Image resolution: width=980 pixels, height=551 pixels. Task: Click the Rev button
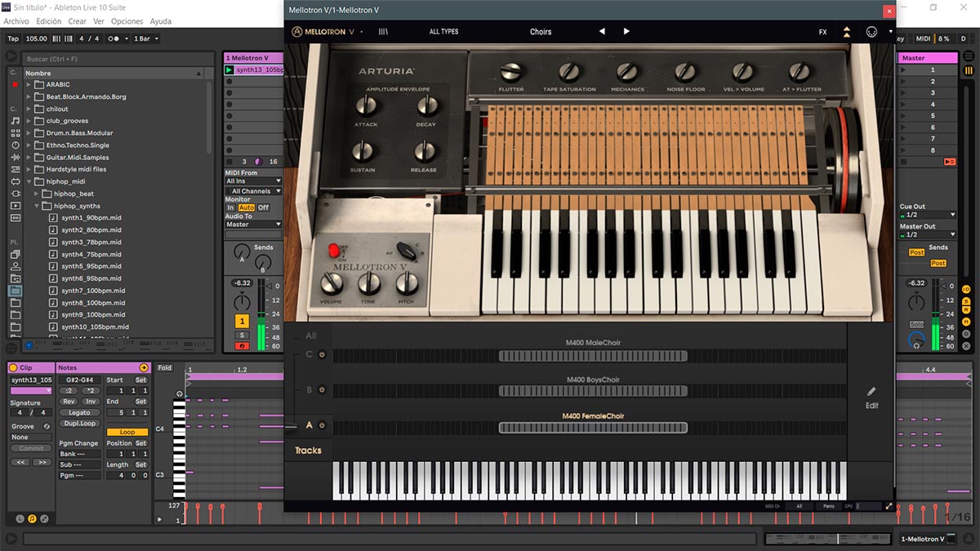click(69, 402)
